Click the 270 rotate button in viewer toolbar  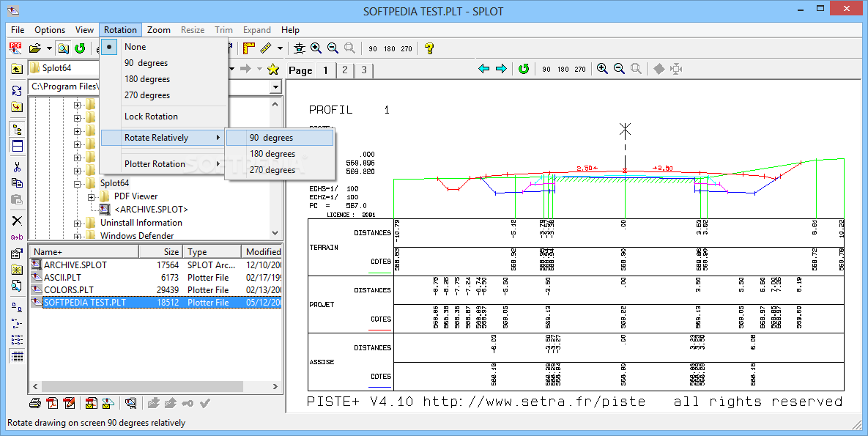pos(580,70)
